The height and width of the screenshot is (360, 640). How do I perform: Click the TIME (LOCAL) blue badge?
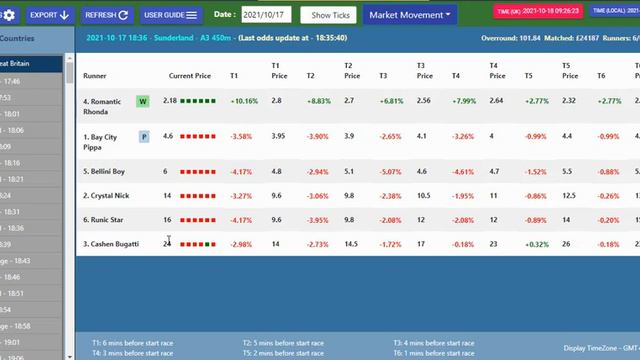click(x=615, y=11)
